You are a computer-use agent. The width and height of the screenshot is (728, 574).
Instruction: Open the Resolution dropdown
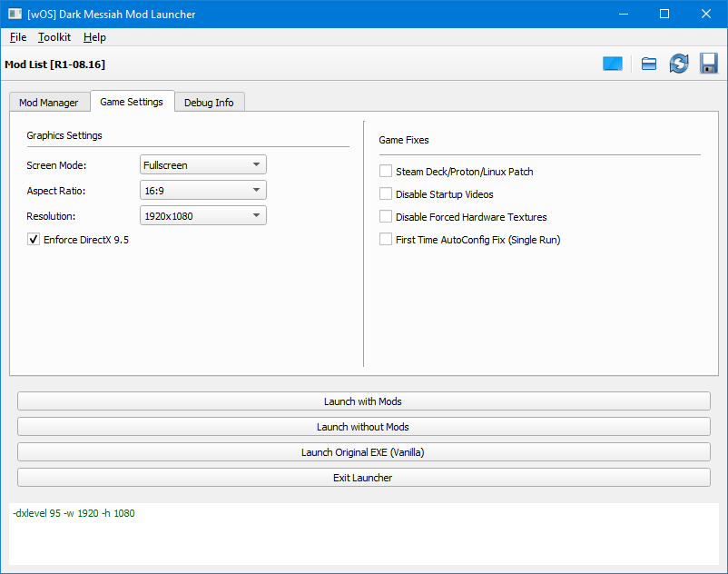[203, 216]
